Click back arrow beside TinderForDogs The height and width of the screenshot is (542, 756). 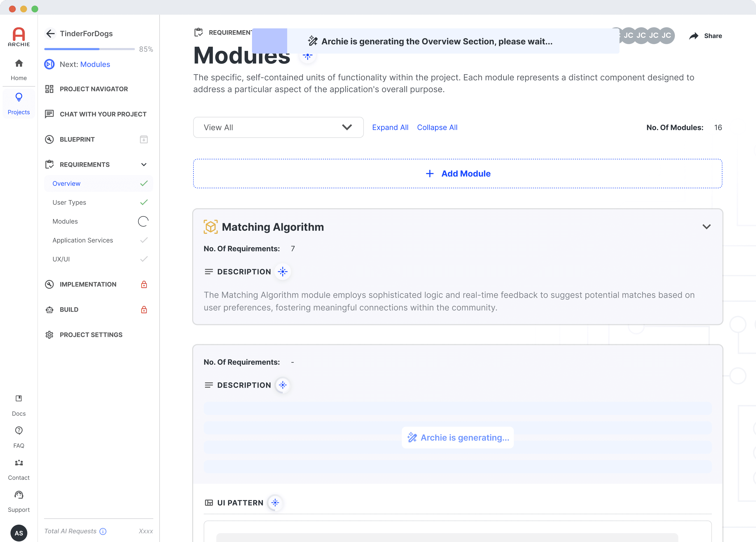[x=50, y=33]
